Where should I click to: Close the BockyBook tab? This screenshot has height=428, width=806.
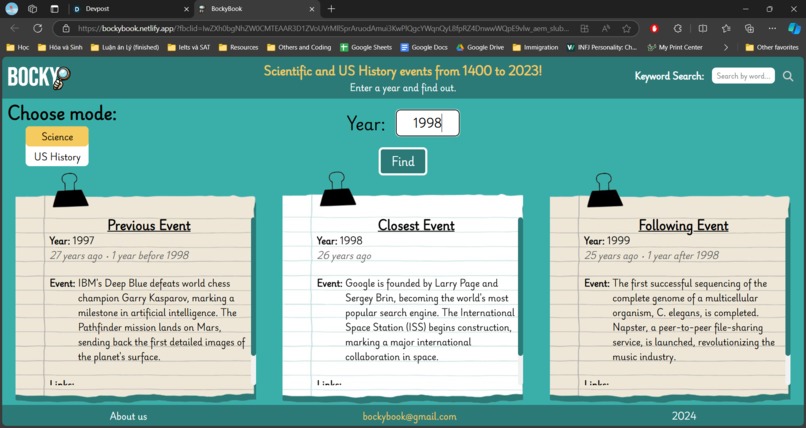pyautogui.click(x=312, y=9)
